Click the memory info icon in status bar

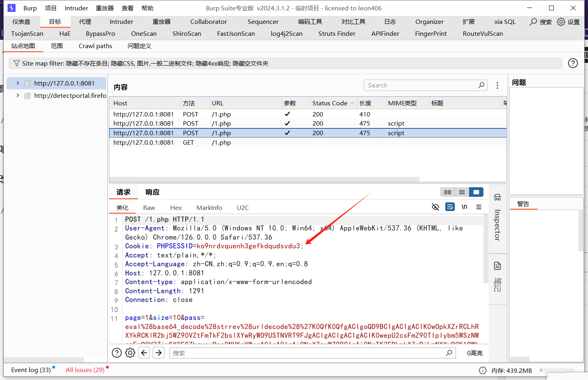point(483,370)
